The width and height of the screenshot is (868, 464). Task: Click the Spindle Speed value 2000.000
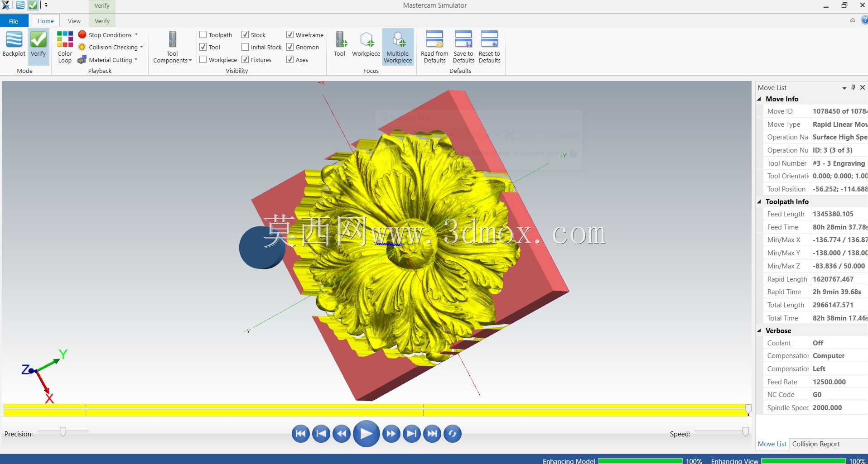[827, 407]
